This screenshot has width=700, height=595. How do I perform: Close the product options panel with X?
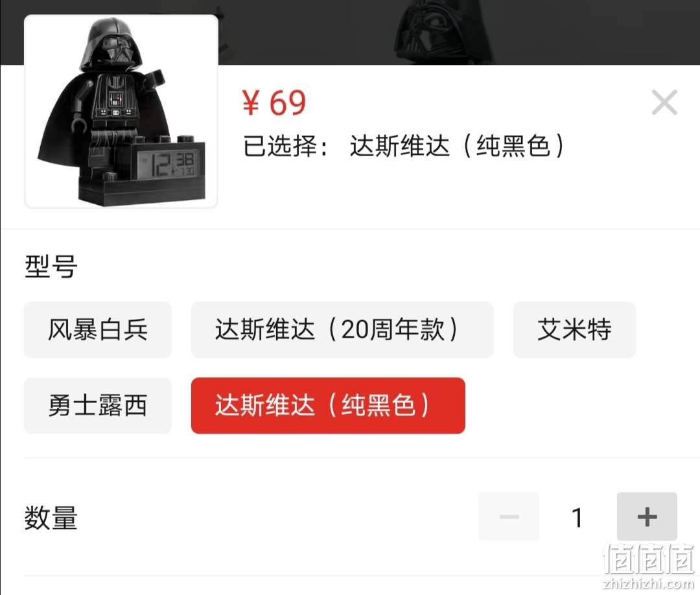664,102
